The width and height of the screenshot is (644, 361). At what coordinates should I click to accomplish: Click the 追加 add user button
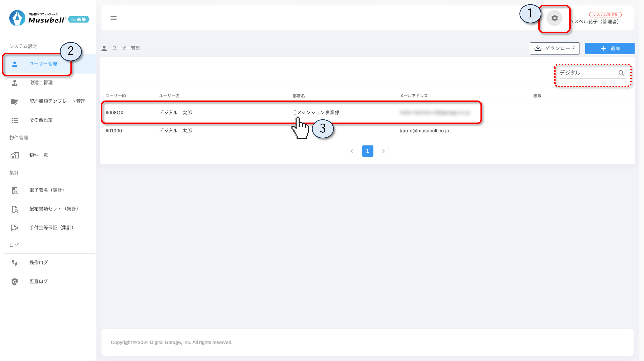click(x=609, y=49)
